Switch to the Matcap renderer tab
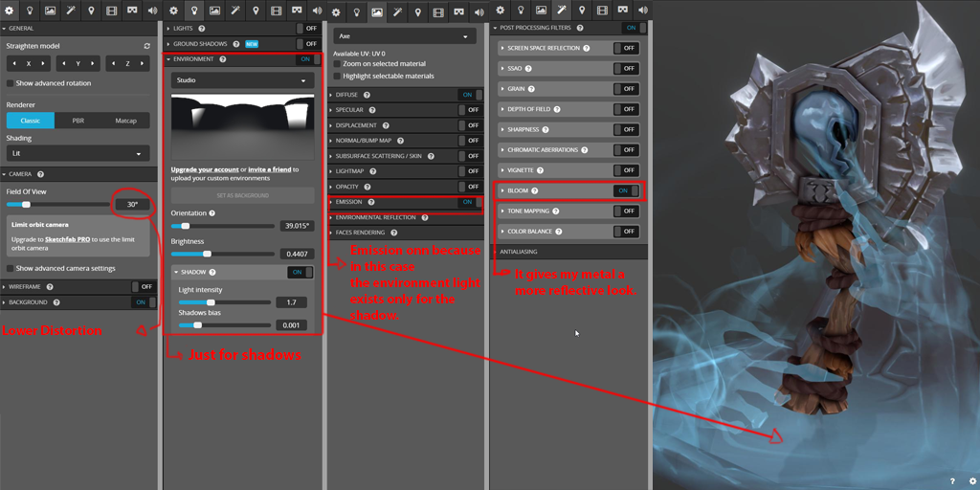Screen dimensions: 980x490 coord(126,121)
